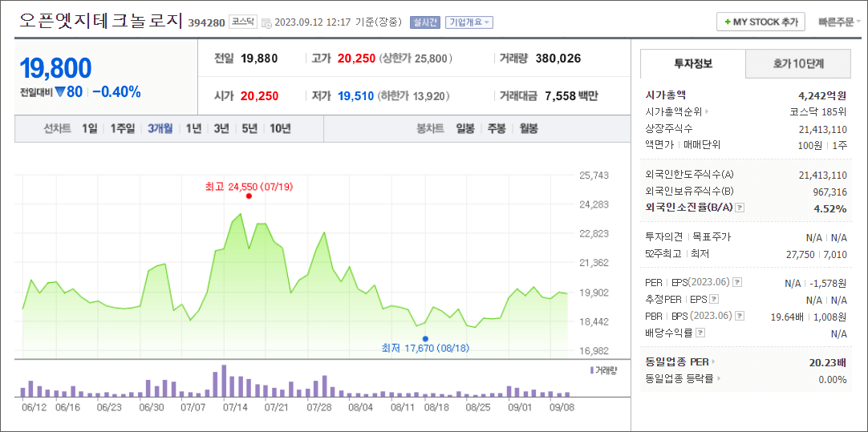868x432 pixels.
Task: Click the clock icon before the 2023.09.12 date
Action: tap(266, 23)
